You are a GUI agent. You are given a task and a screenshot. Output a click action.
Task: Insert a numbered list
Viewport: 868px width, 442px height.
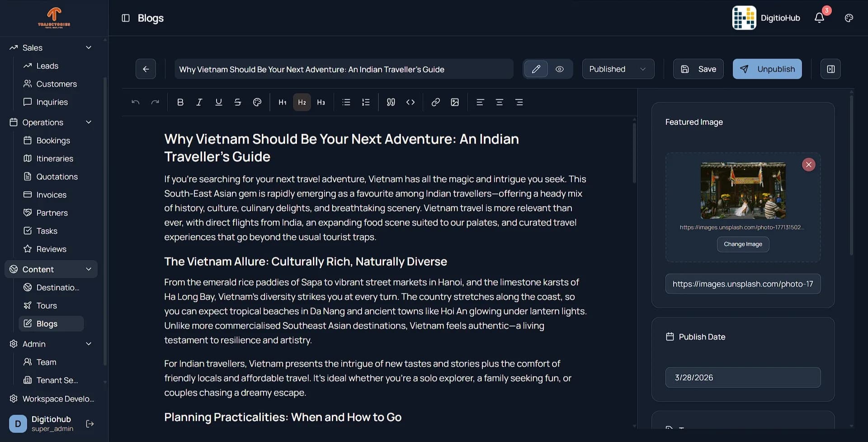point(366,102)
